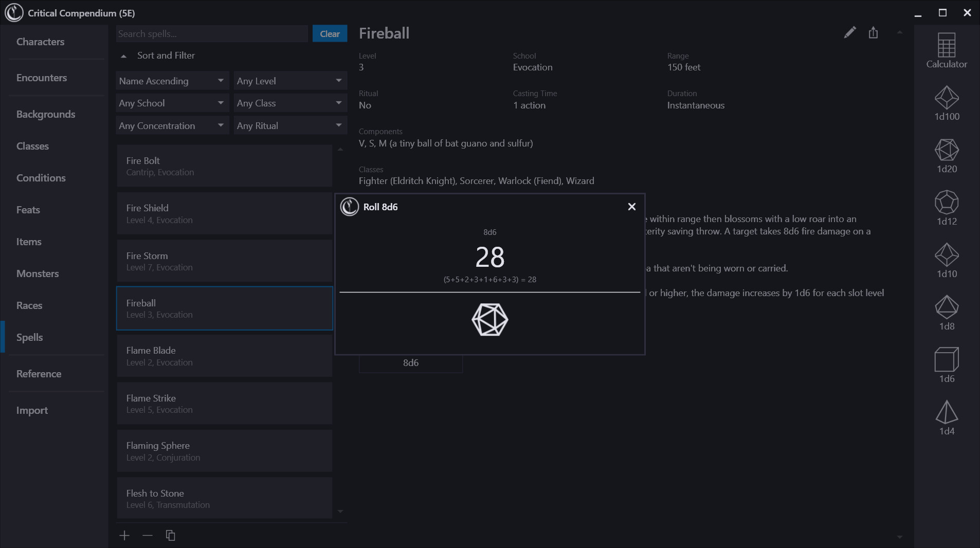Clear the spell search filters
Screen dimensions: 980x548
[x=330, y=33]
